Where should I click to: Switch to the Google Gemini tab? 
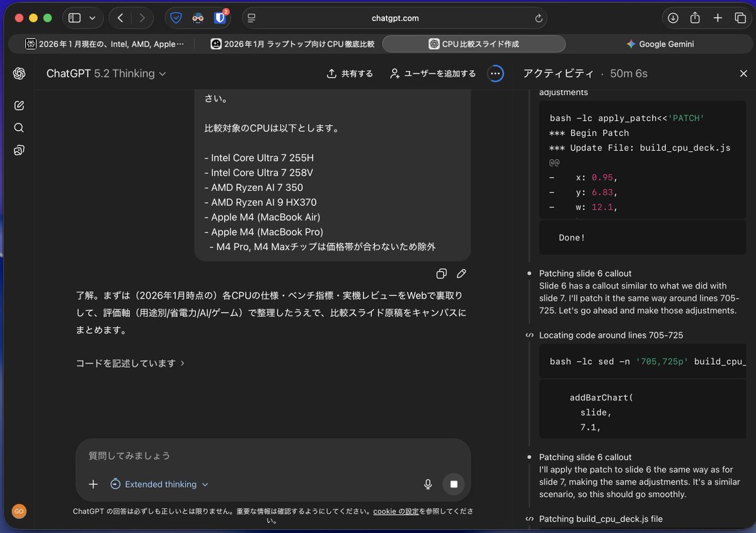point(660,44)
